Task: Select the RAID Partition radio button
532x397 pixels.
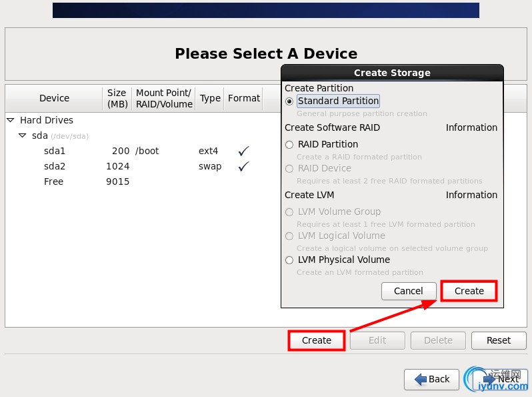Action: 289,145
